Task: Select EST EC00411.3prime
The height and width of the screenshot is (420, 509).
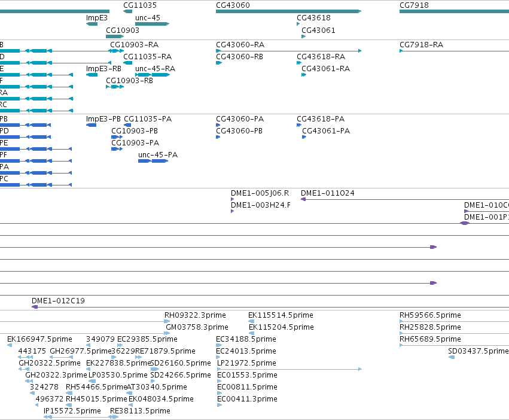Action: [x=247, y=399]
